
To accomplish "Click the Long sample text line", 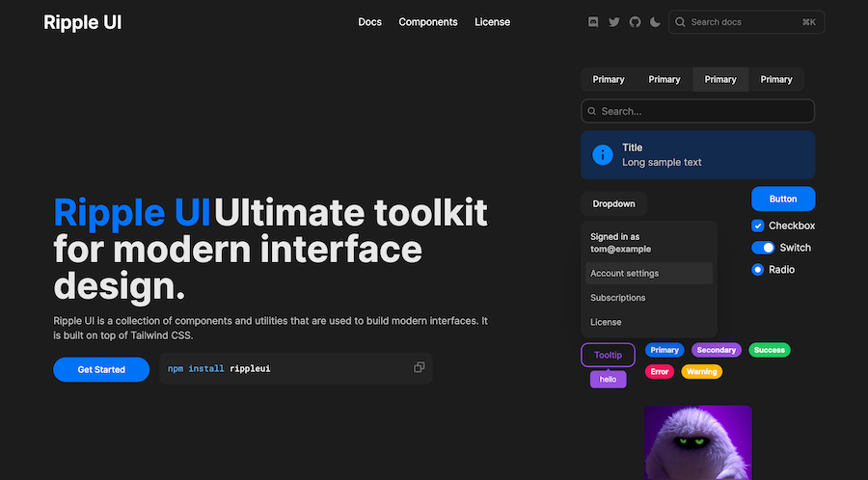I will pos(662,163).
